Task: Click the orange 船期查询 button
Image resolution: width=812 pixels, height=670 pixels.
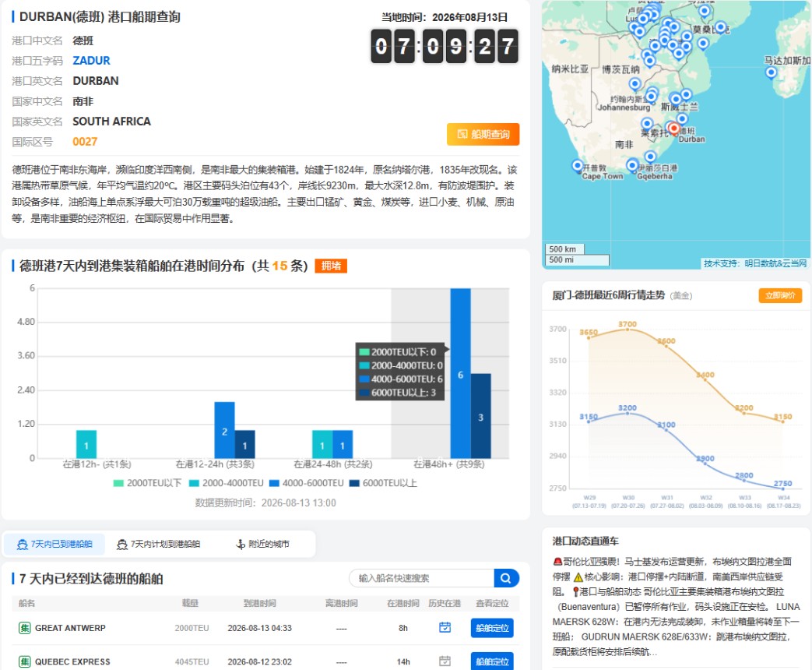Action: 483,134
